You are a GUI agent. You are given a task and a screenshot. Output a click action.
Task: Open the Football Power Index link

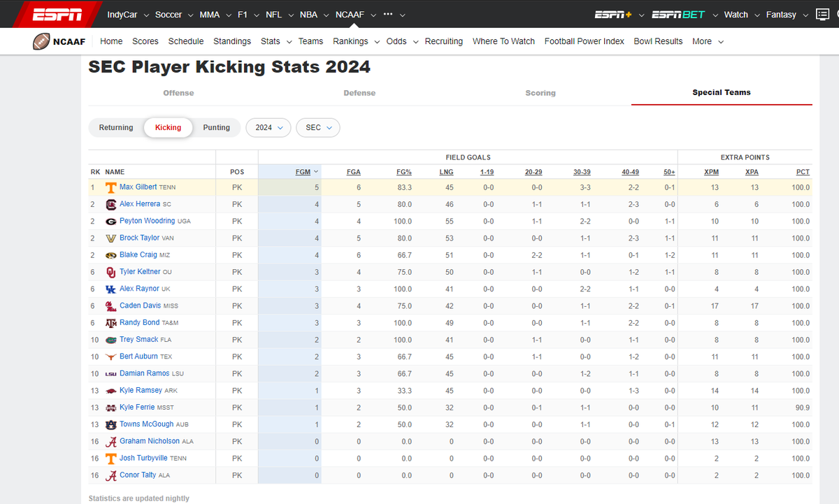585,41
